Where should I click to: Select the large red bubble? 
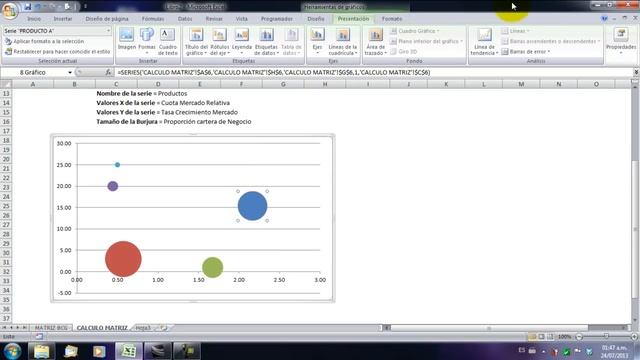point(123,259)
